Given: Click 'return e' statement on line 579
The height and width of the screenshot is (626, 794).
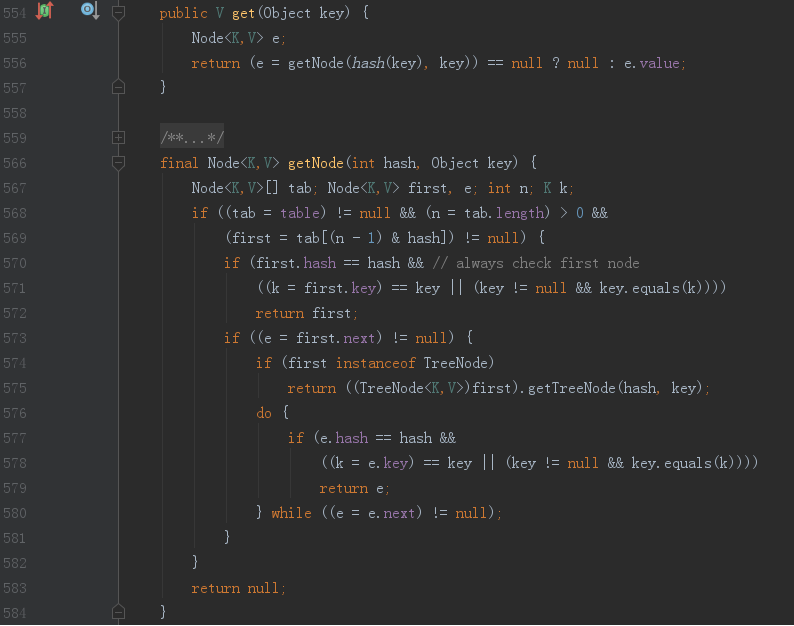Looking at the screenshot, I should (x=354, y=488).
